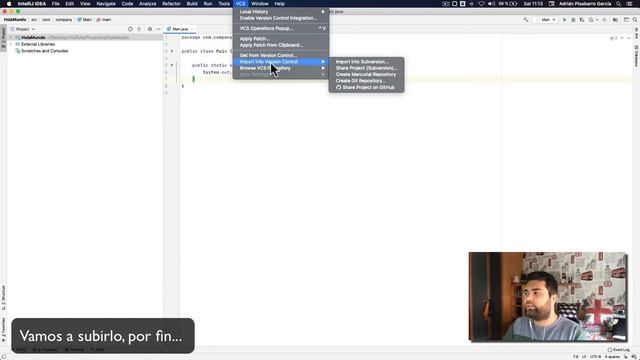Click 'company' breadcrumb segment

pyautogui.click(x=64, y=20)
